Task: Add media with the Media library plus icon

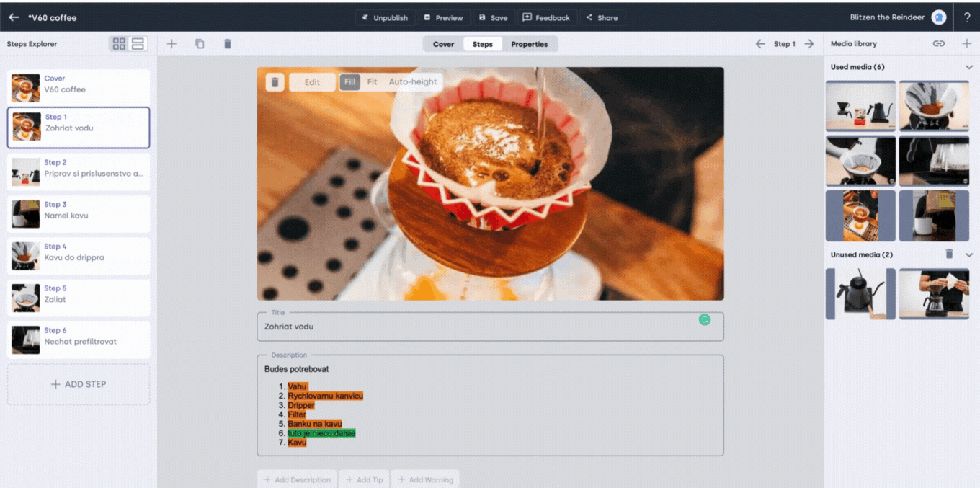Action: click(x=966, y=44)
